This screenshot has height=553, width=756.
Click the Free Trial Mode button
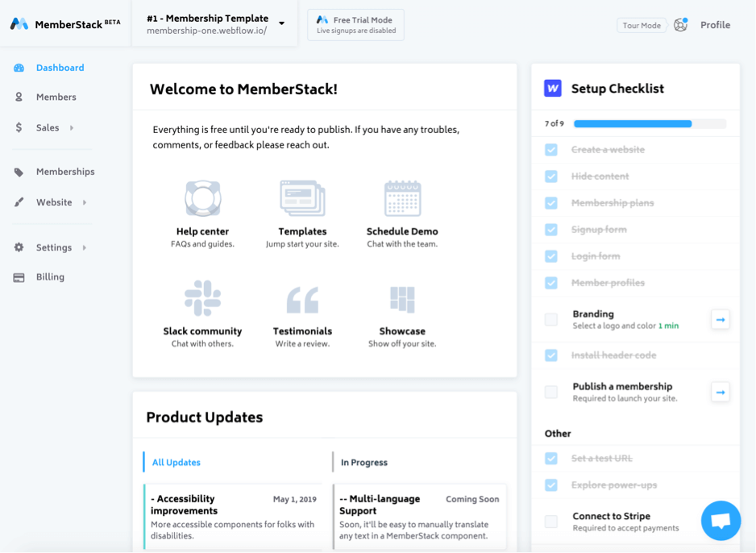355,25
